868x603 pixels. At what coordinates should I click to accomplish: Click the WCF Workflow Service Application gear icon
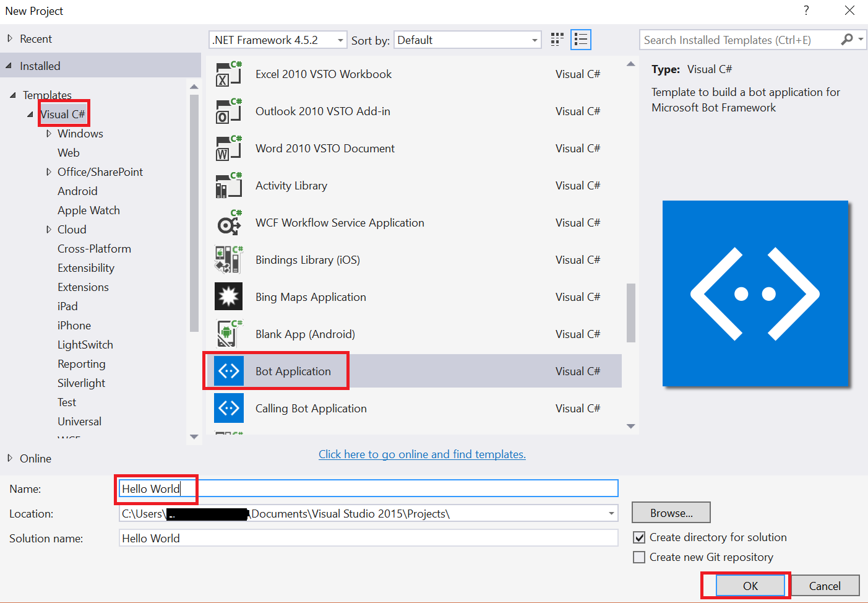[x=228, y=222]
